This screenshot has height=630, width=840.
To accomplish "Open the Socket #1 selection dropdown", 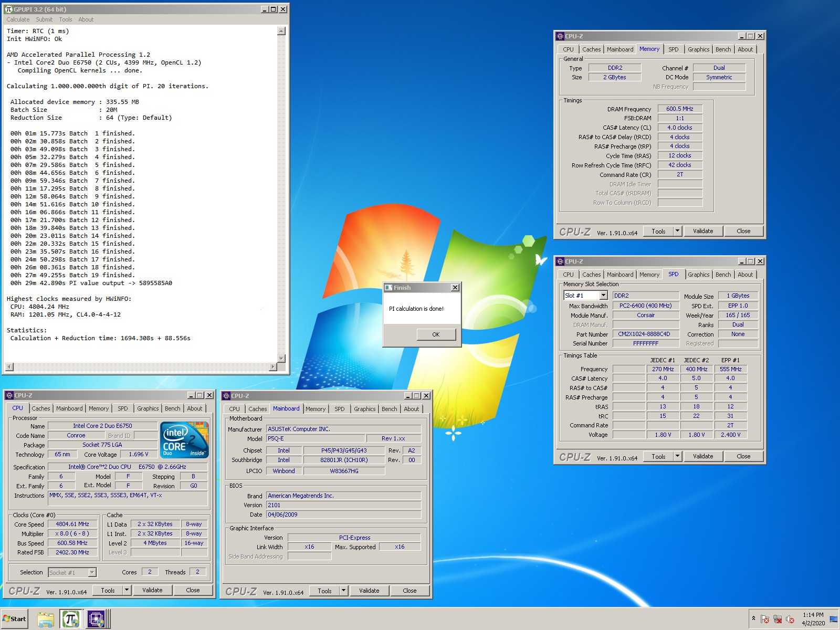I will point(92,573).
